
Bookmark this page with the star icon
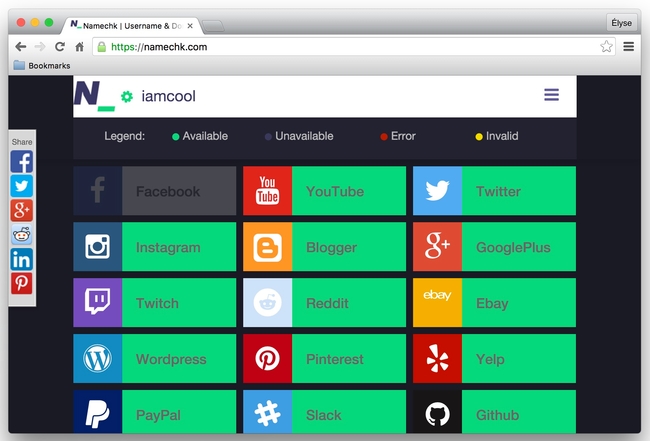tap(606, 46)
